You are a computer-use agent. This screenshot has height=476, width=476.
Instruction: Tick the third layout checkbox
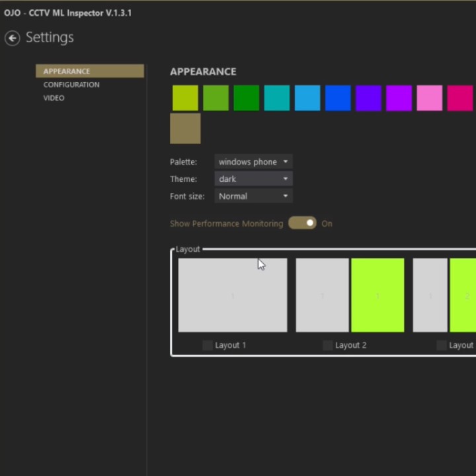pos(442,345)
